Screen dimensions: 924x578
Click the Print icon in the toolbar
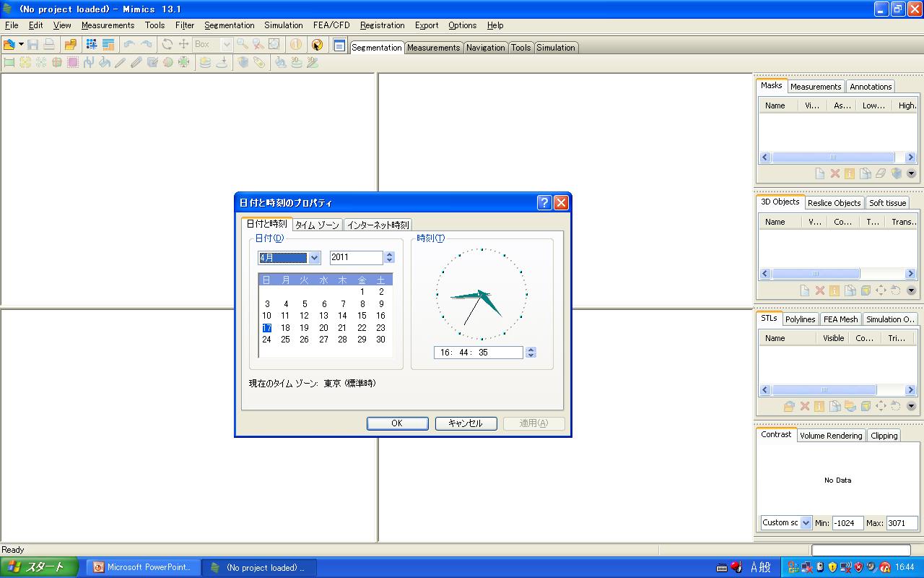pyautogui.click(x=49, y=44)
